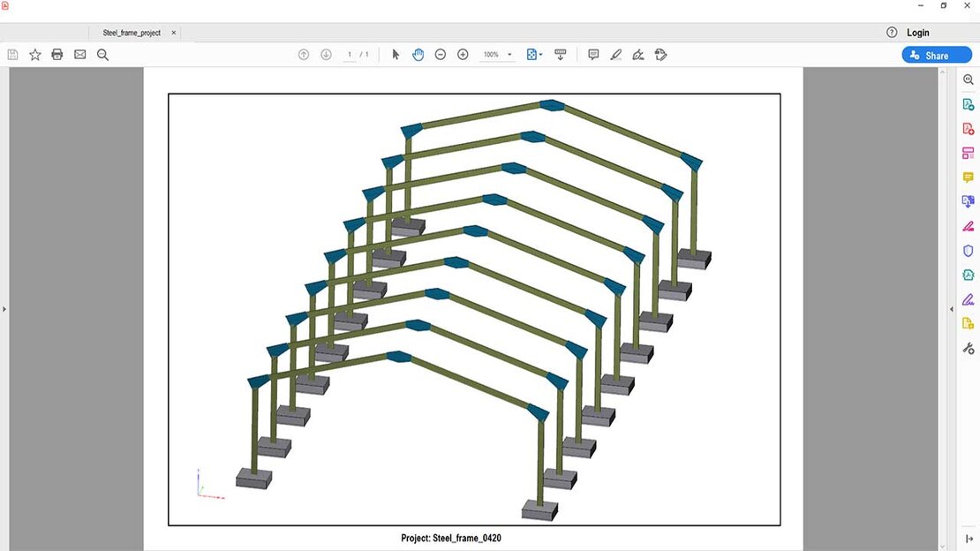The image size is (980, 551).
Task: Click the Login link
Action: 917,33
